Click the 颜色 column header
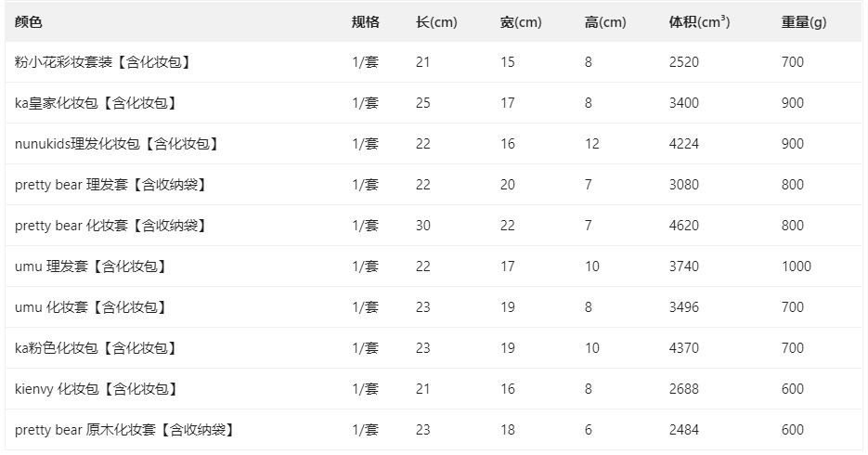This screenshot has width=868, height=455. [29, 22]
